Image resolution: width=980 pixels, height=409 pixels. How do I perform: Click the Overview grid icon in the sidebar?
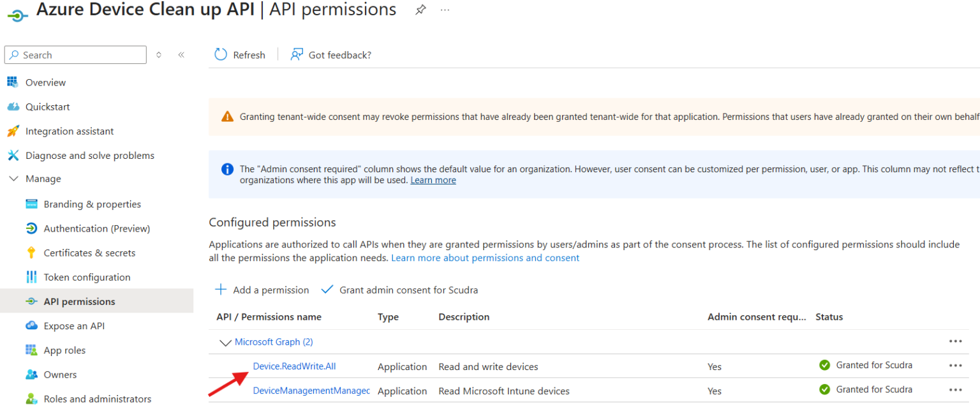[x=13, y=82]
